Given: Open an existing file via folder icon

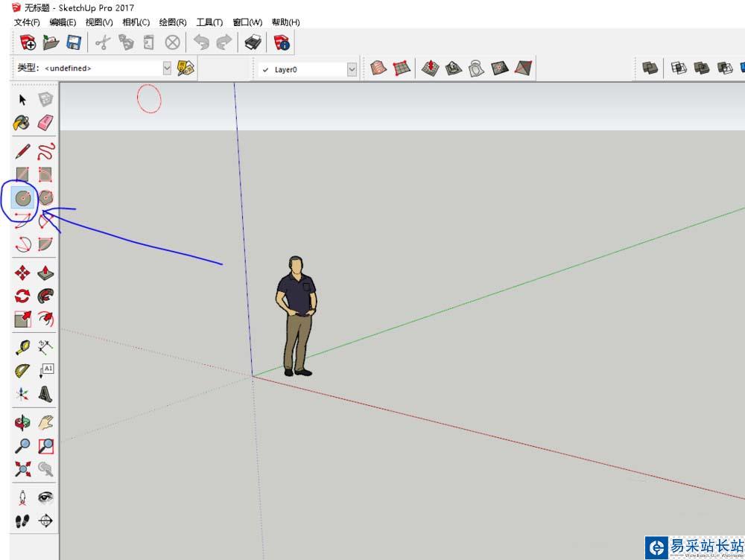Looking at the screenshot, I should (51, 42).
